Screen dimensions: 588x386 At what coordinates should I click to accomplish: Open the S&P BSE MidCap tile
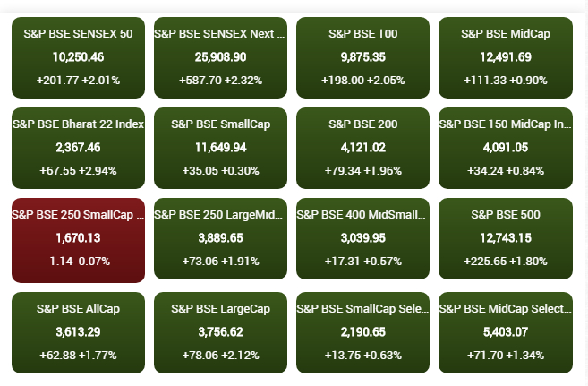coord(505,57)
